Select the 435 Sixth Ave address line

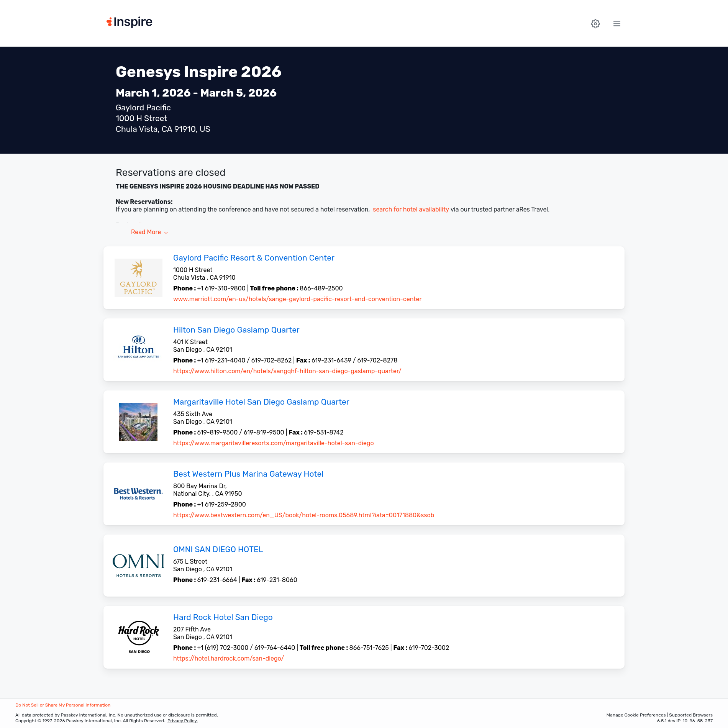193,414
